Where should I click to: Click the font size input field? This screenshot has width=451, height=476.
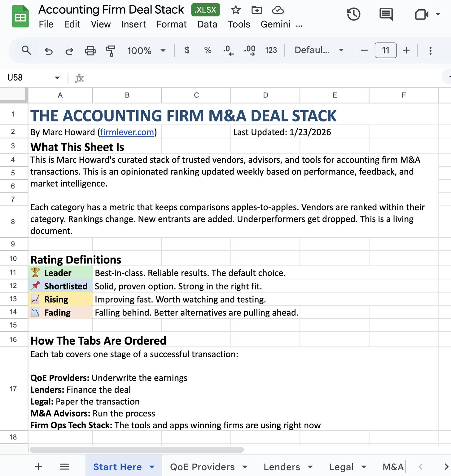(x=385, y=50)
